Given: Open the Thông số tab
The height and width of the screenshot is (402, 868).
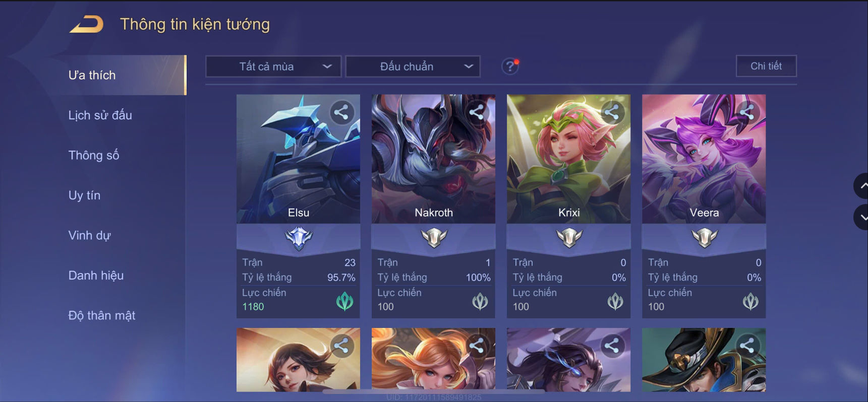Looking at the screenshot, I should 94,155.
